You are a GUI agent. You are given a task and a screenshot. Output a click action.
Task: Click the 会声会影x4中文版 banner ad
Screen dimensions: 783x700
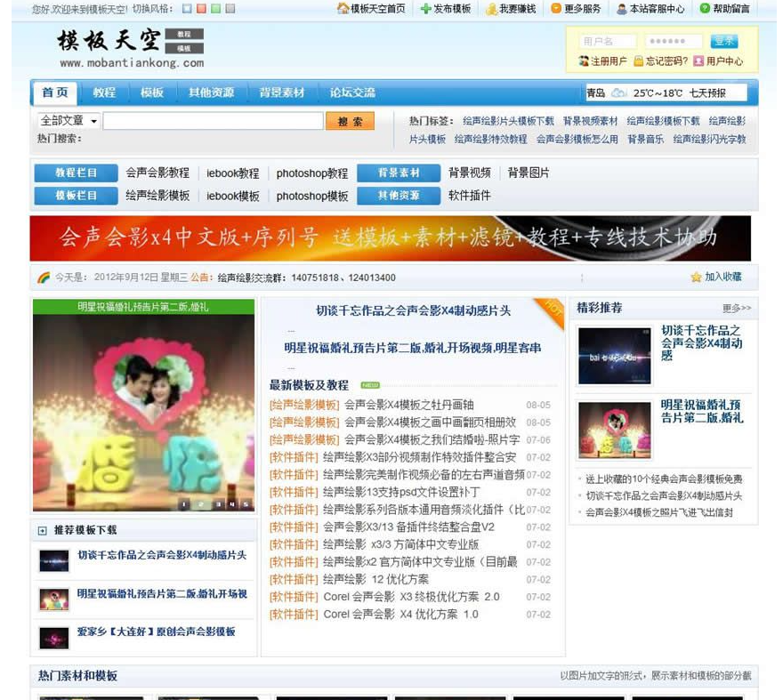[x=390, y=238]
